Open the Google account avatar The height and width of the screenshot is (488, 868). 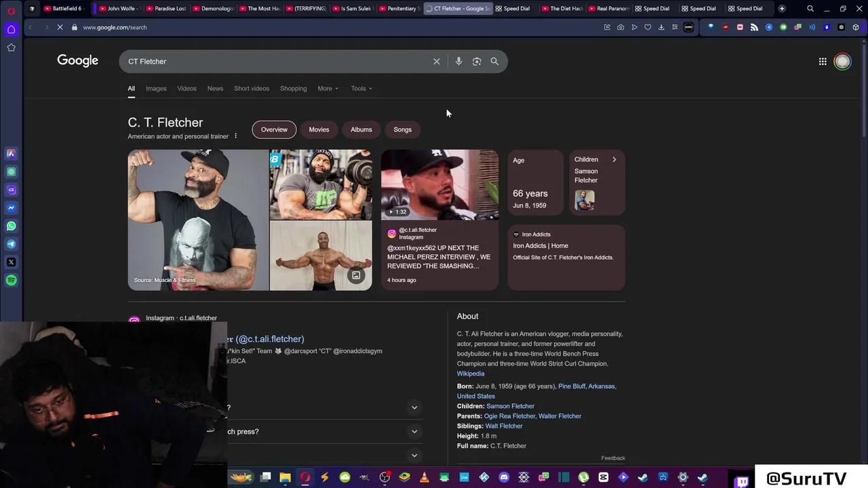point(842,62)
